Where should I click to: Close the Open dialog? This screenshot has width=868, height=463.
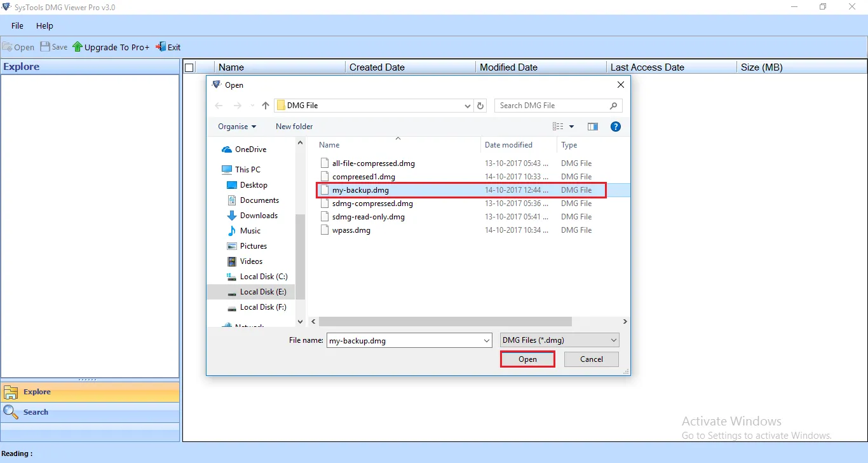[621, 85]
